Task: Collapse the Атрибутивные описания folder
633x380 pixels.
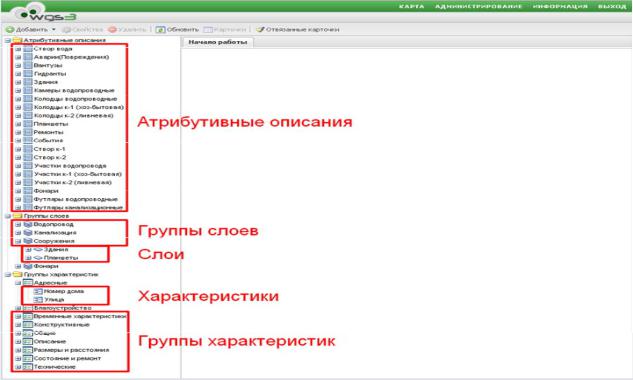Action: [x=8, y=40]
